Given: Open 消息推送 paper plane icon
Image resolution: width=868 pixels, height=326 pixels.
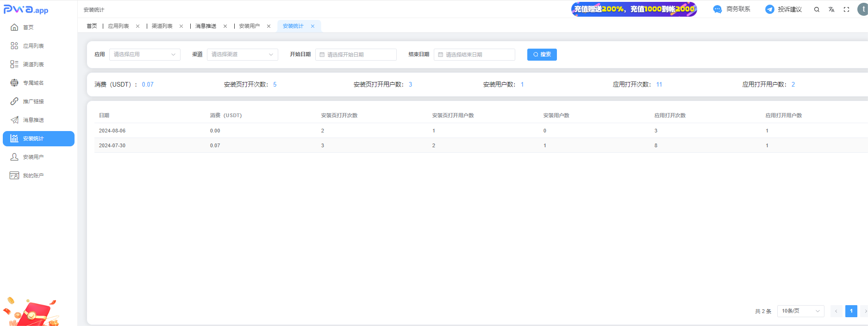Looking at the screenshot, I should (x=14, y=120).
